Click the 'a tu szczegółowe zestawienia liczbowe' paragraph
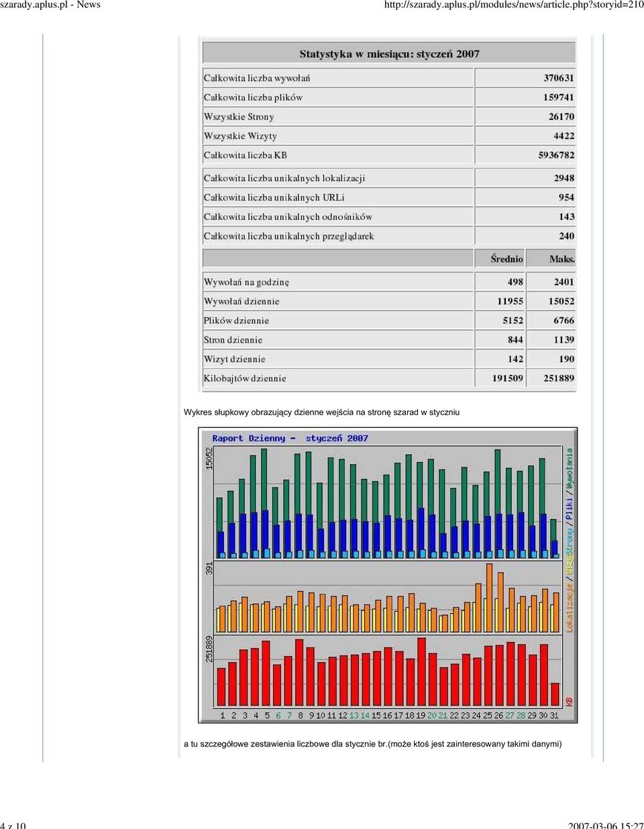The width and height of the screenshot is (644, 829). tap(373, 744)
